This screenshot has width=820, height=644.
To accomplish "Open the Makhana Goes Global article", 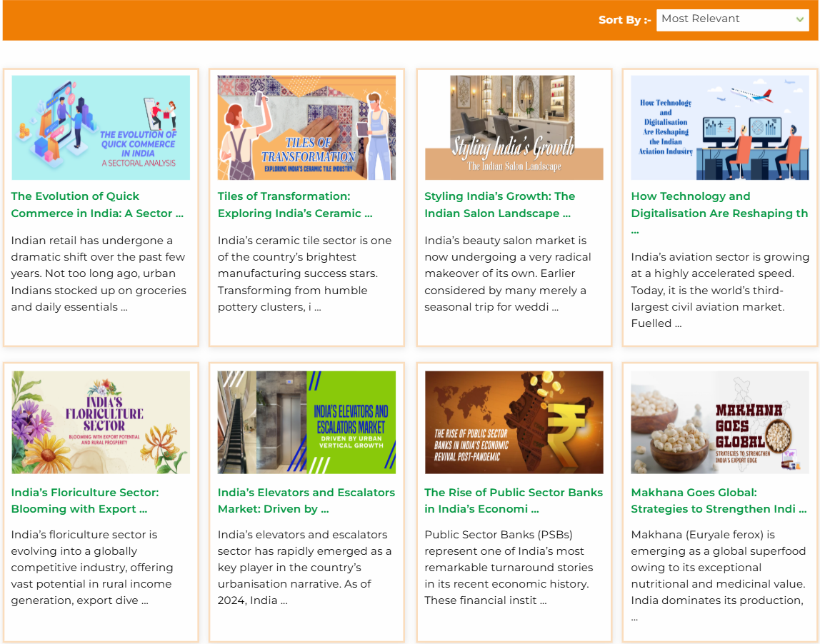I will (719, 500).
